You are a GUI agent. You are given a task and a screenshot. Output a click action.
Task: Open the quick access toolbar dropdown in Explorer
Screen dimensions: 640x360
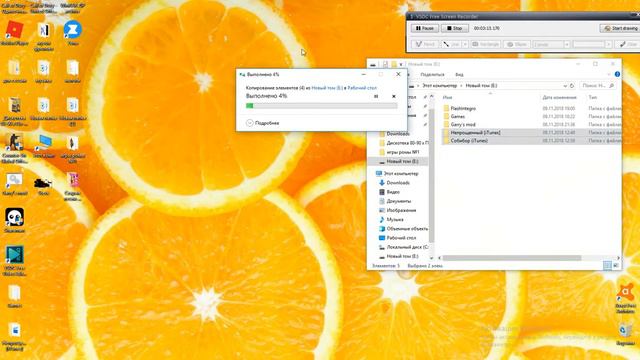pos(401,64)
